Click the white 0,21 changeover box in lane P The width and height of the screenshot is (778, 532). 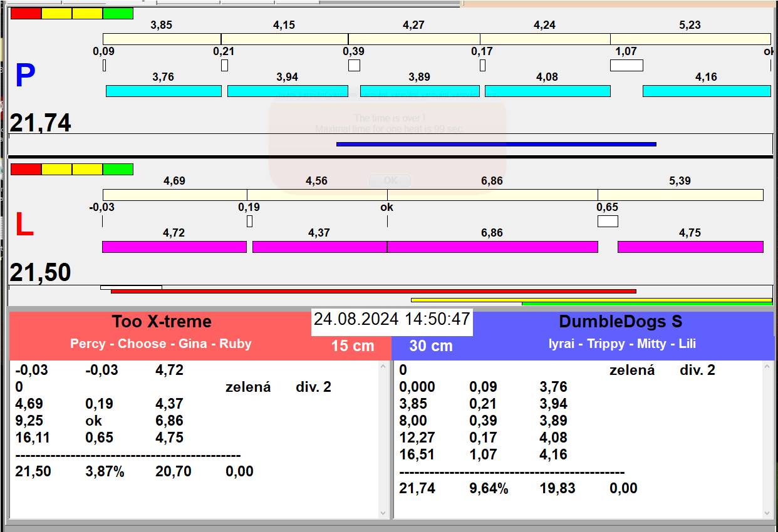point(224,65)
